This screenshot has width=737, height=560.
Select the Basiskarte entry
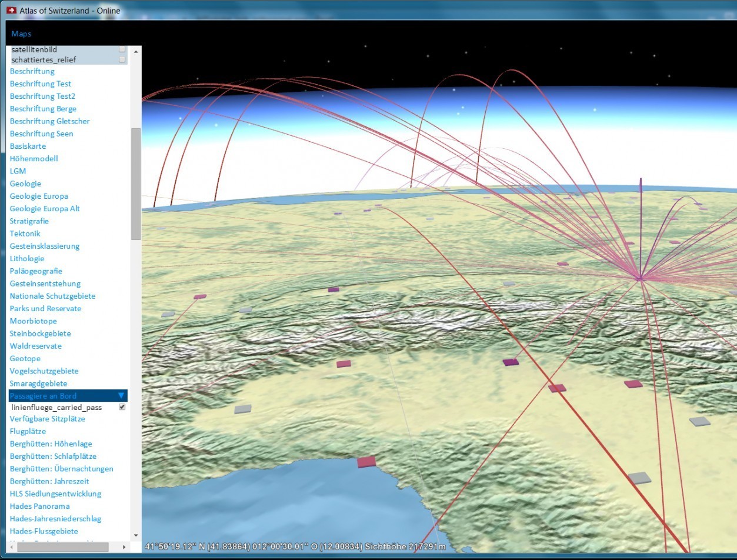28,146
